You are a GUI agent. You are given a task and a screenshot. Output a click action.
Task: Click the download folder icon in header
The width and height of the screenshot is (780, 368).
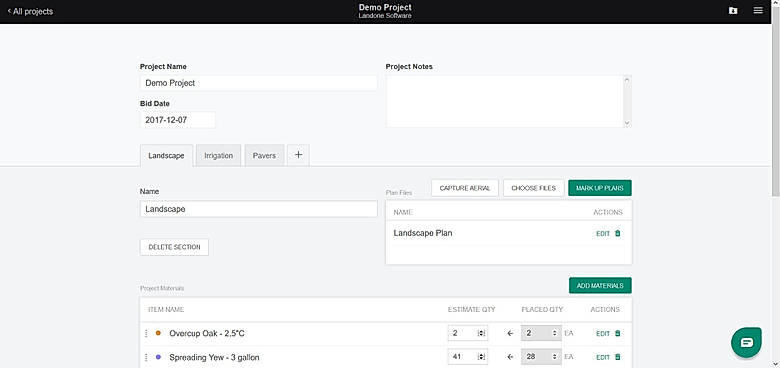733,10
